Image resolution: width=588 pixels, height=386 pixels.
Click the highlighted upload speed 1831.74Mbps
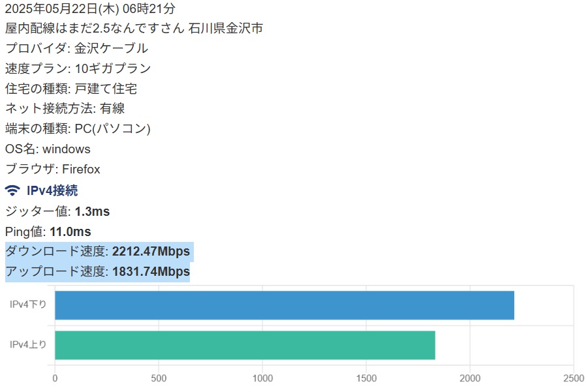click(151, 272)
